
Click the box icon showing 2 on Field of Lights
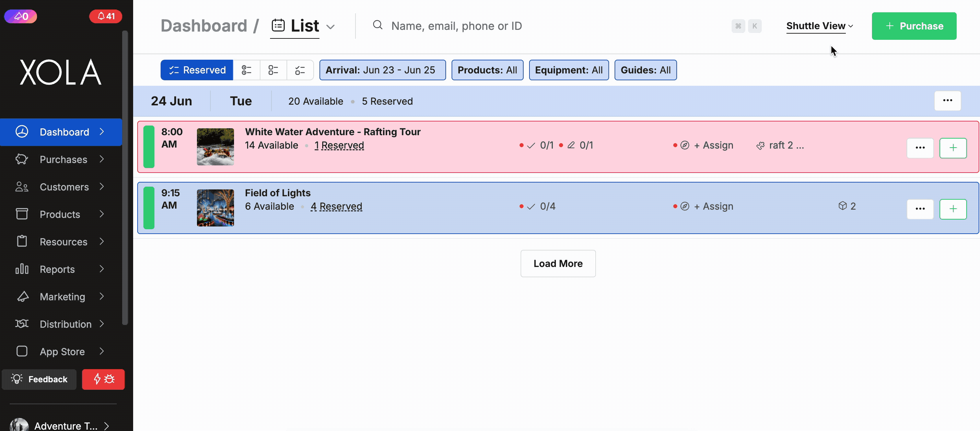point(847,206)
